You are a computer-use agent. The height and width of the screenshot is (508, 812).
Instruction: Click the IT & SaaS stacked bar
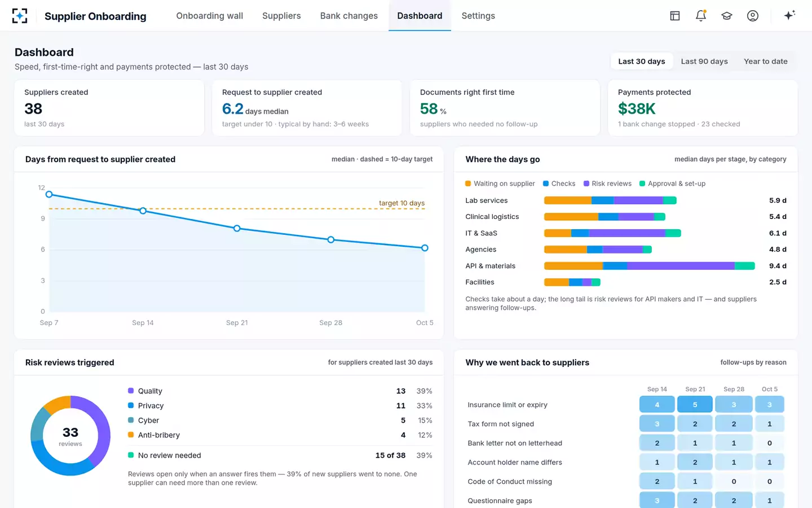(x=612, y=233)
